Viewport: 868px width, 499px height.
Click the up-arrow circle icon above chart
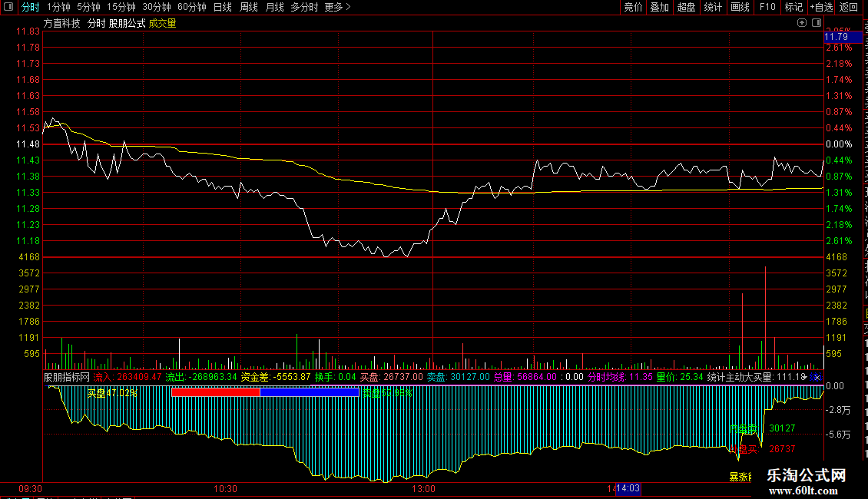point(802,23)
